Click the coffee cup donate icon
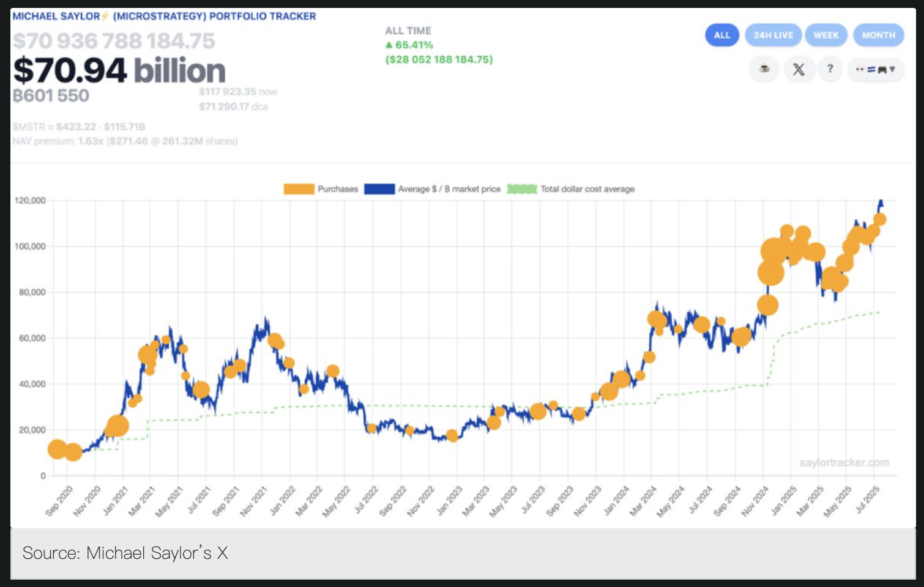This screenshot has width=924, height=587. click(764, 69)
